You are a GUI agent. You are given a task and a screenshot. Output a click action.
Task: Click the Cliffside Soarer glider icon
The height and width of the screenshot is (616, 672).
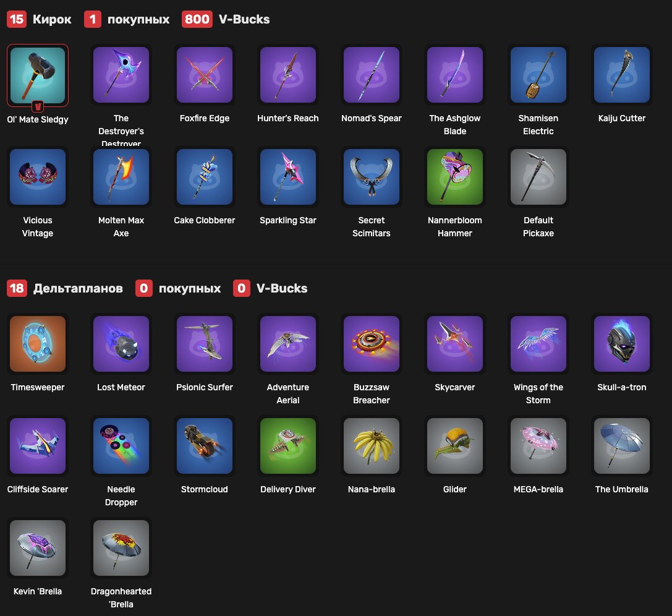38,446
